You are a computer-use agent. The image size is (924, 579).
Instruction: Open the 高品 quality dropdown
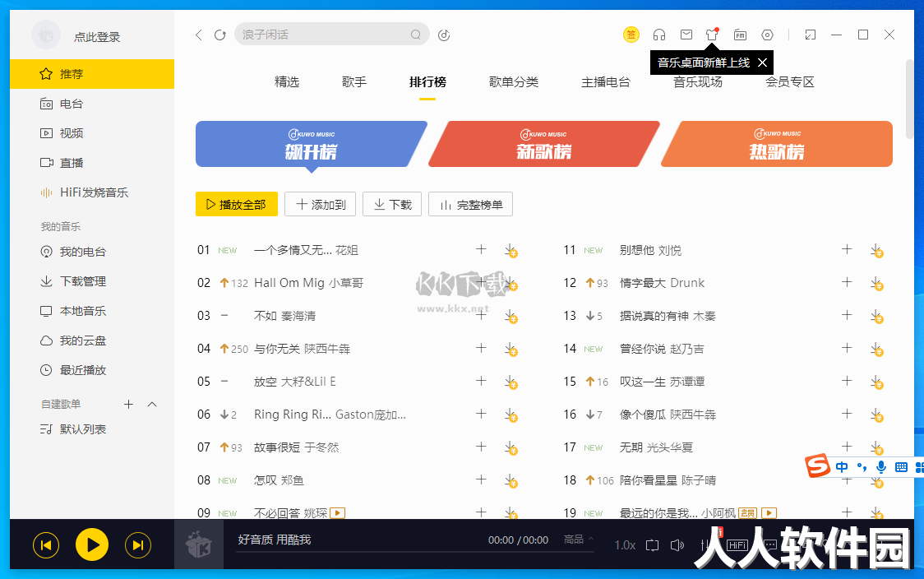pyautogui.click(x=578, y=539)
